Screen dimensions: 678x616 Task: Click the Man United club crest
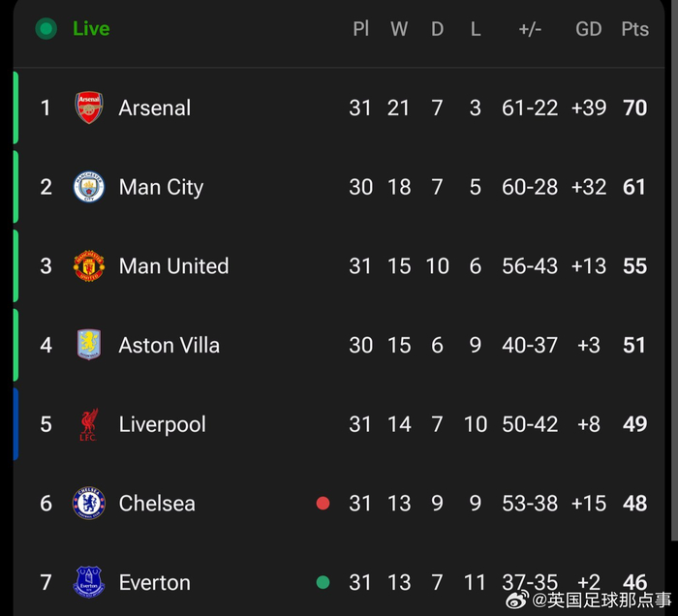[x=89, y=266]
